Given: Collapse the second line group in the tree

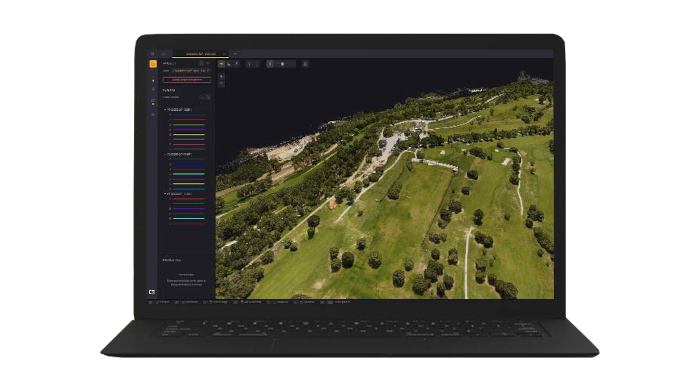Looking at the screenshot, I should point(165,154).
